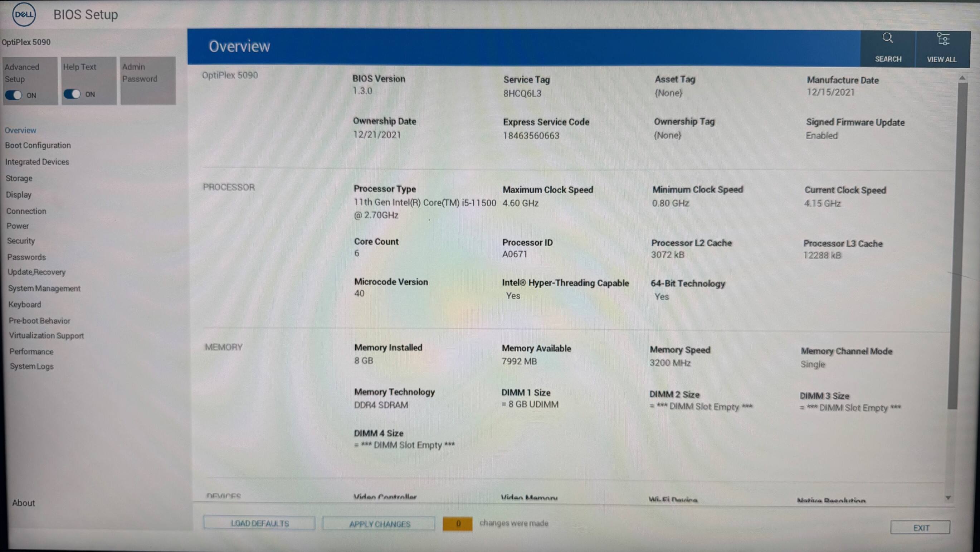This screenshot has height=552, width=980.
Task: Select Overview in the sidebar
Action: pos(20,130)
